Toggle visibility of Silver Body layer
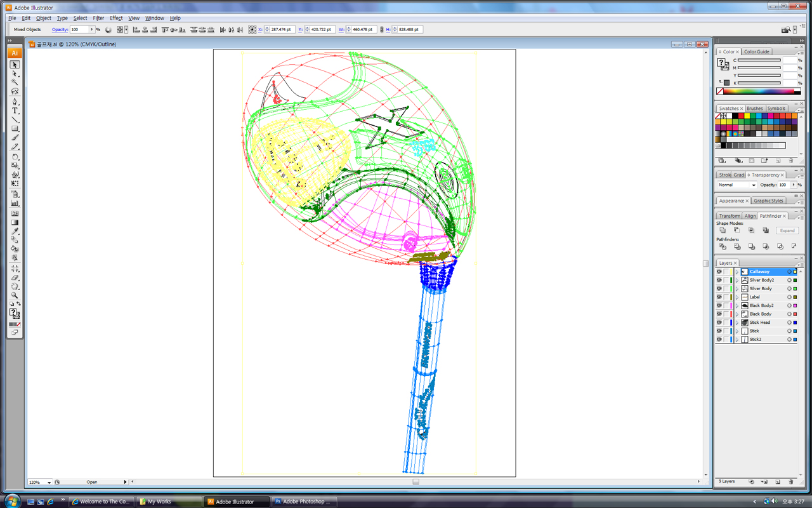 [x=719, y=288]
